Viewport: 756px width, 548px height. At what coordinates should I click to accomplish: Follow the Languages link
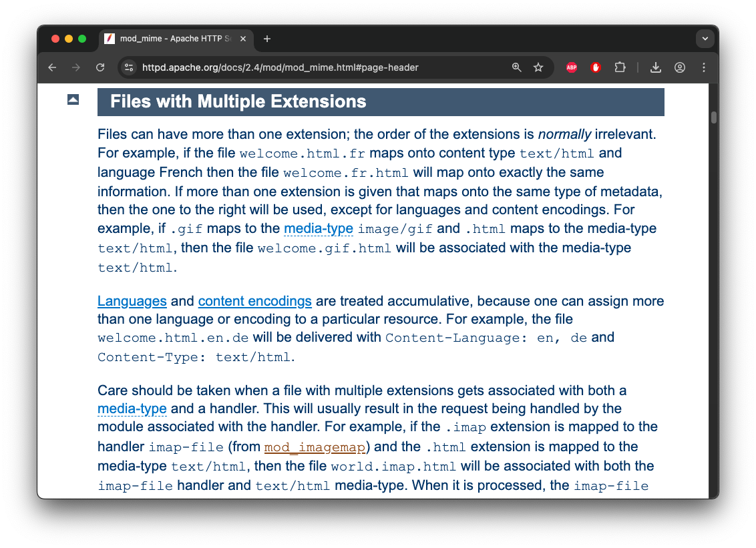(132, 301)
